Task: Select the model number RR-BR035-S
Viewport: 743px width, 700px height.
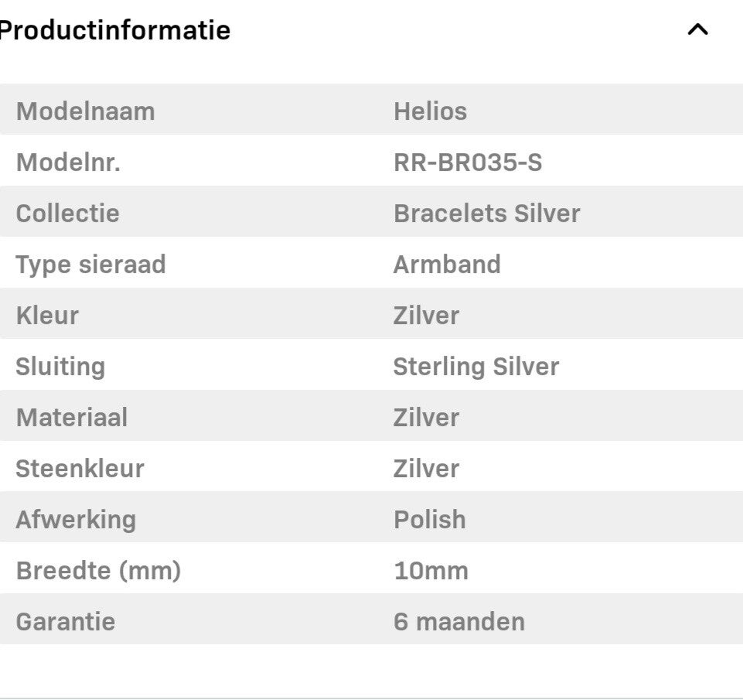Action: pos(467,162)
